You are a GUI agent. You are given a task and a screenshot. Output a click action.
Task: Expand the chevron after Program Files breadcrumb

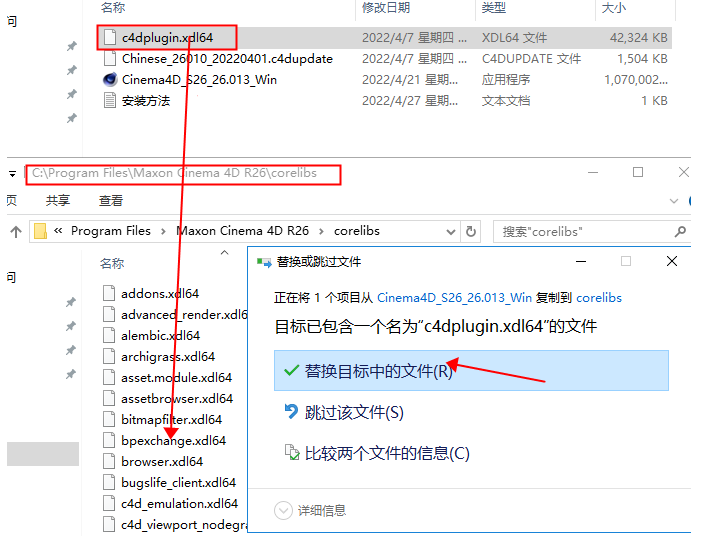tap(163, 231)
